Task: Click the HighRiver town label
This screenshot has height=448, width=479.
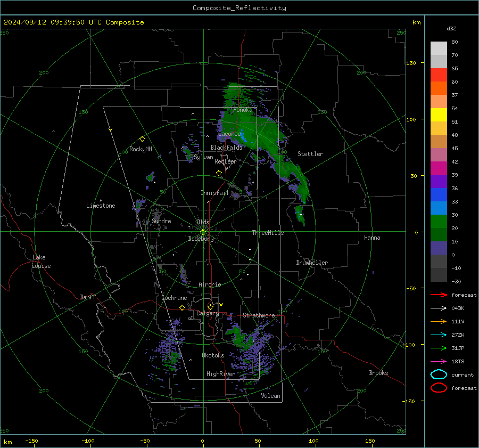Action: coord(221,374)
